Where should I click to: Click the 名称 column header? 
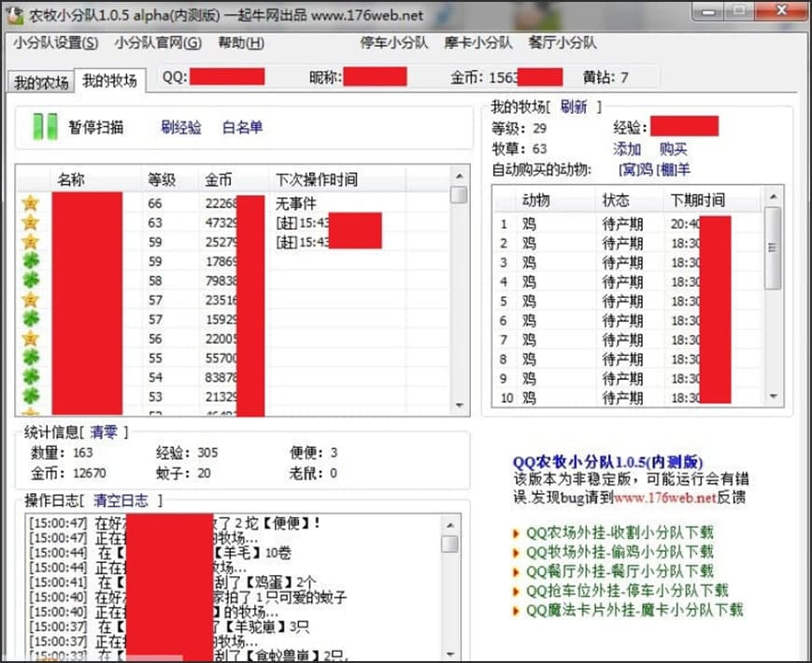95,179
